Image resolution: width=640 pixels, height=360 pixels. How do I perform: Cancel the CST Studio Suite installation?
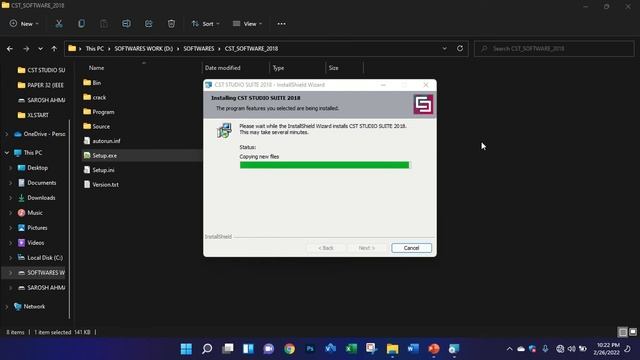click(x=411, y=248)
